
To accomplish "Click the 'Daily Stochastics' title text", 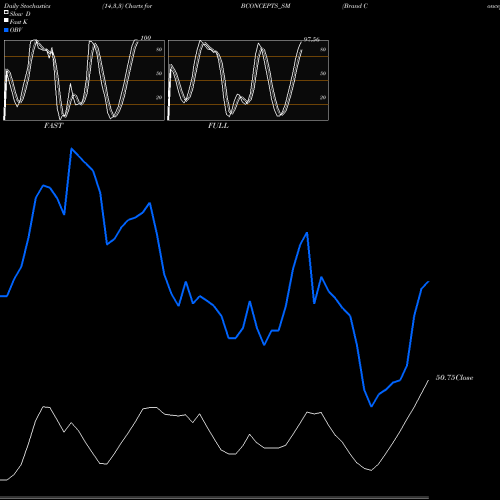I will tap(27, 6).
